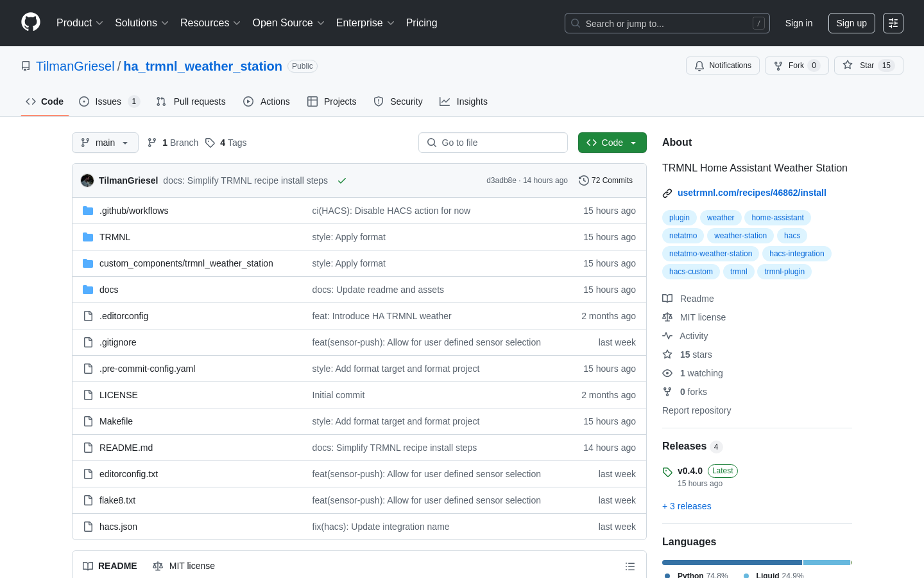Open the custom_components/trmnl_weather_station folder
The height and width of the screenshot is (578, 924).
click(x=186, y=263)
